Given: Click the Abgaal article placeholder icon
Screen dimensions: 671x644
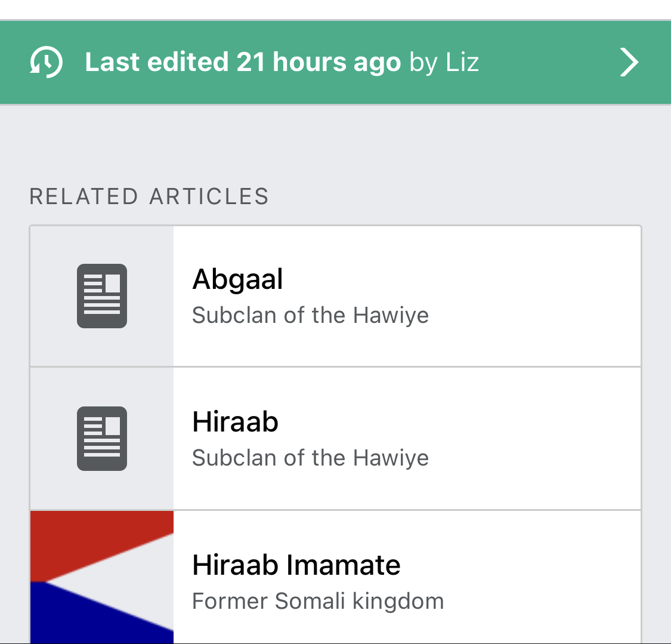Looking at the screenshot, I should pos(102,296).
